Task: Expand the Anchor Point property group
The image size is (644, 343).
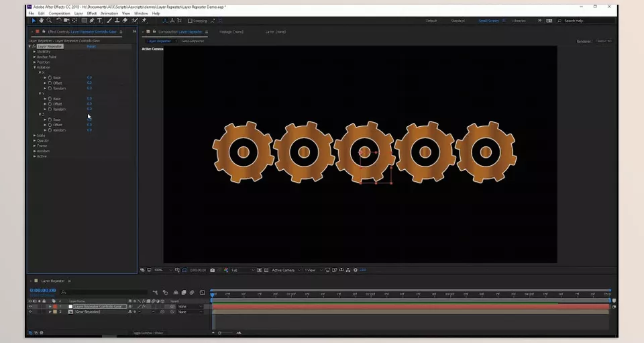Action: click(x=34, y=57)
